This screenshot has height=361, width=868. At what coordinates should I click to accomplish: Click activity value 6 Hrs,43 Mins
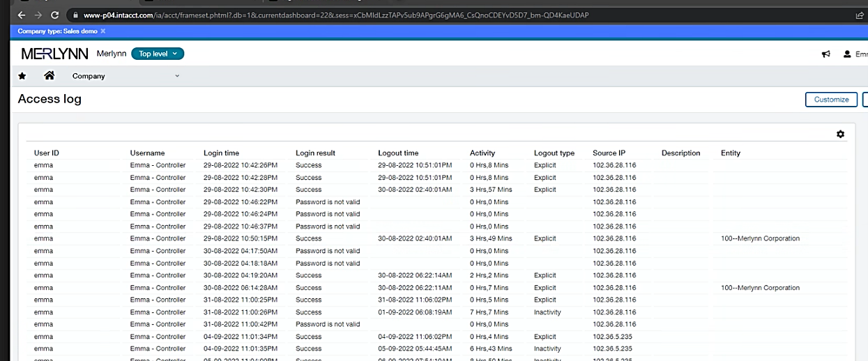point(491,348)
